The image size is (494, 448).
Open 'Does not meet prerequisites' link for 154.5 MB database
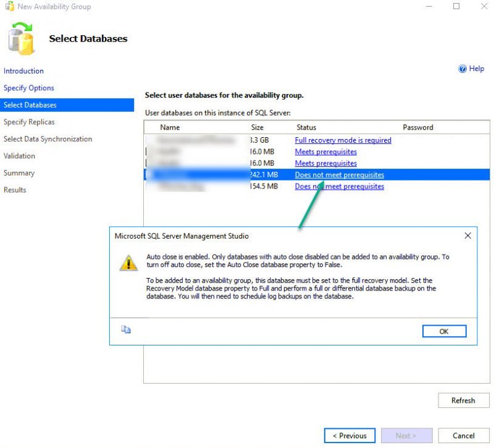tap(339, 186)
